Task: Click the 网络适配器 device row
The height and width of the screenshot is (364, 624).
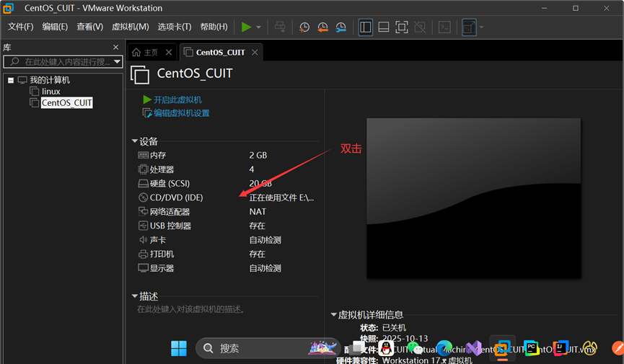Action: [228, 212]
